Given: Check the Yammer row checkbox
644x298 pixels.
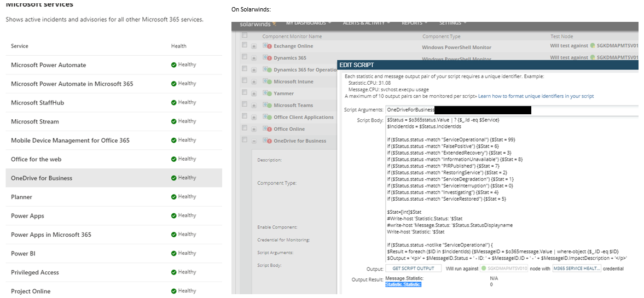Looking at the screenshot, I should 245,92.
